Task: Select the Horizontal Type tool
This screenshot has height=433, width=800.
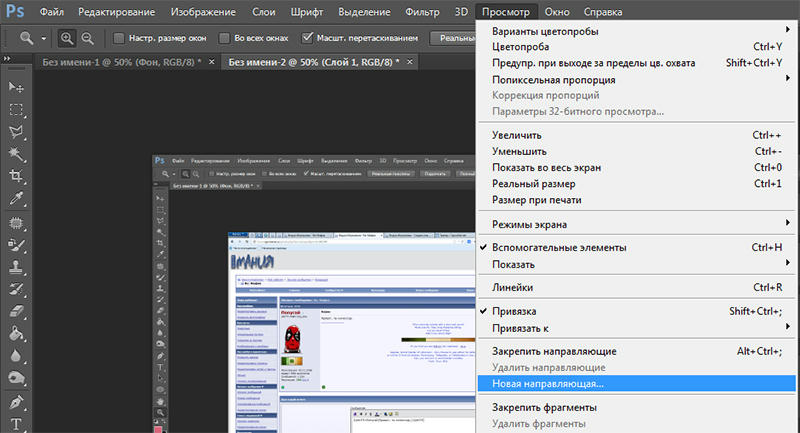Action: point(16,424)
